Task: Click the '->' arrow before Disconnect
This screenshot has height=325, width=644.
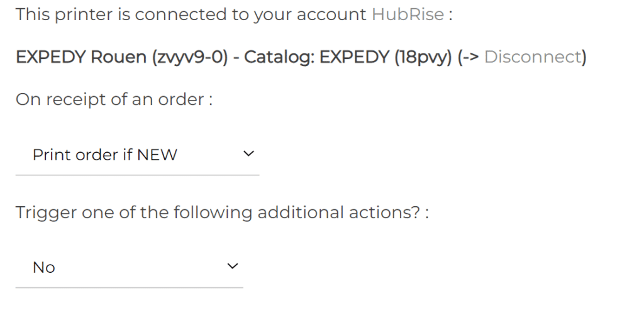Action: pos(469,57)
